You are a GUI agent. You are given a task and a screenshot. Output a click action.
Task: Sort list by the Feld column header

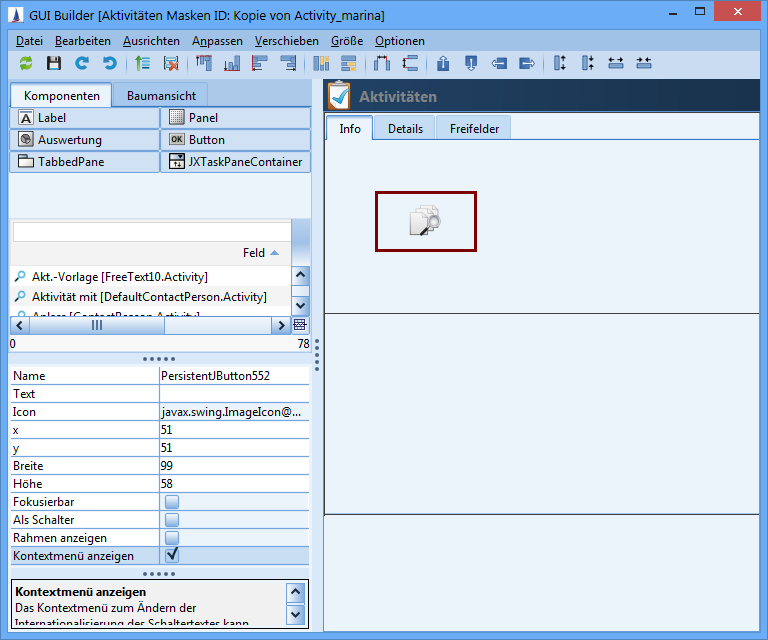[254, 253]
